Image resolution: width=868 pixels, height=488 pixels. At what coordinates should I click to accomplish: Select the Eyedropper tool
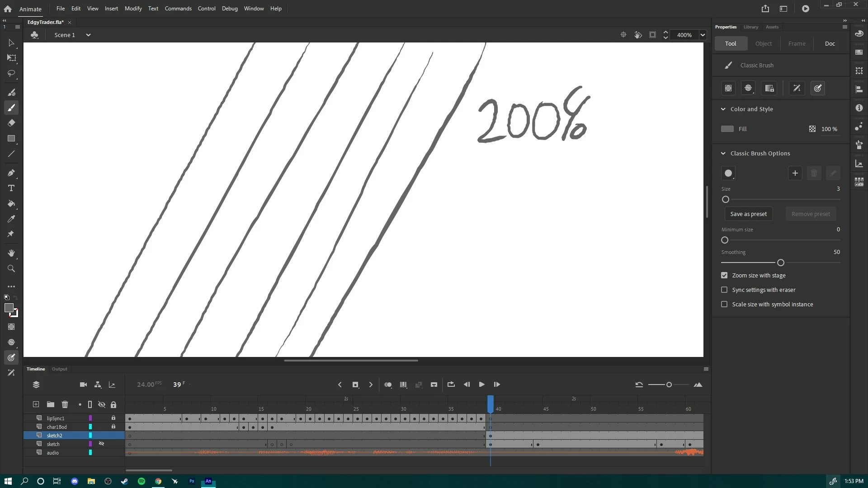point(11,219)
